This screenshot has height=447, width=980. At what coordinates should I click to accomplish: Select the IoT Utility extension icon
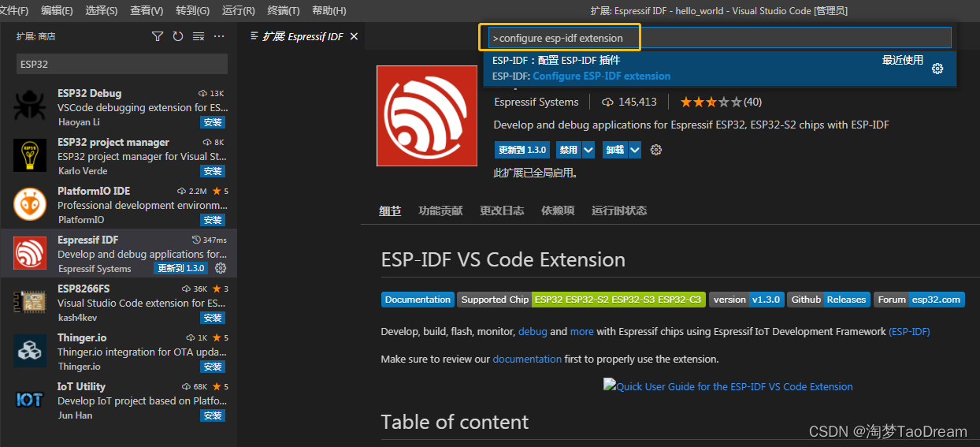click(x=30, y=400)
